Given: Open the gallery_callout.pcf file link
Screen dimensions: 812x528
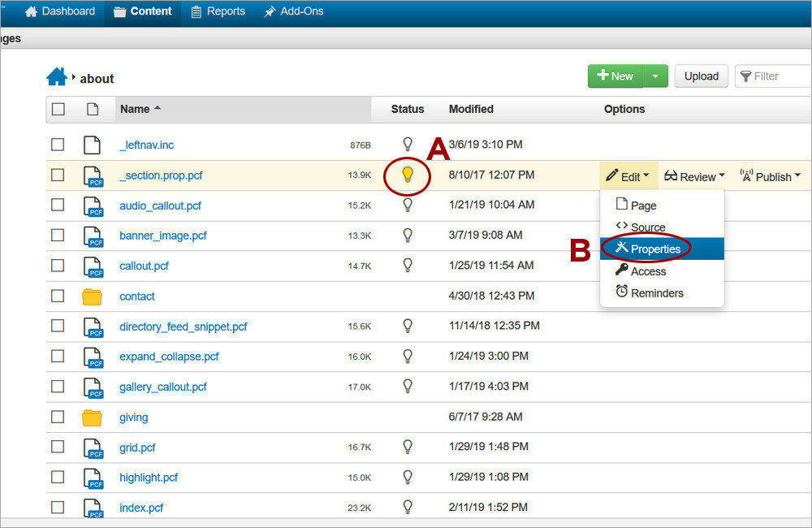Looking at the screenshot, I should pyautogui.click(x=163, y=387).
